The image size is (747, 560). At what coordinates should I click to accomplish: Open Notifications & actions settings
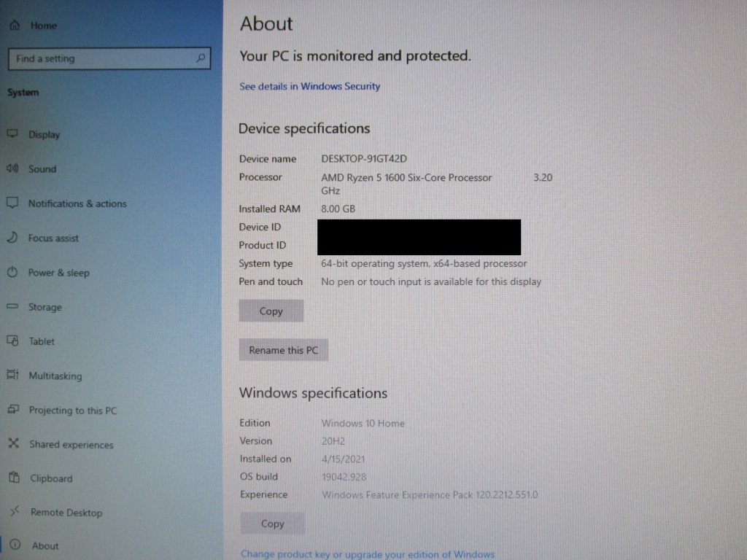pyautogui.click(x=77, y=204)
